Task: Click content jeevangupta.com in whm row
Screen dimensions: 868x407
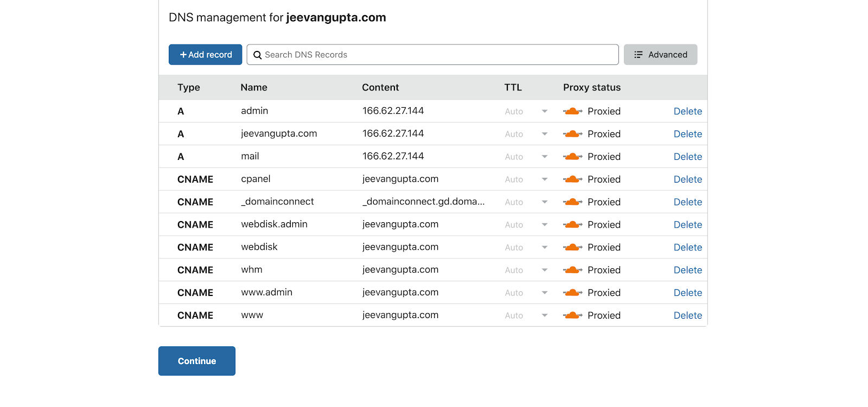Action: coord(400,269)
